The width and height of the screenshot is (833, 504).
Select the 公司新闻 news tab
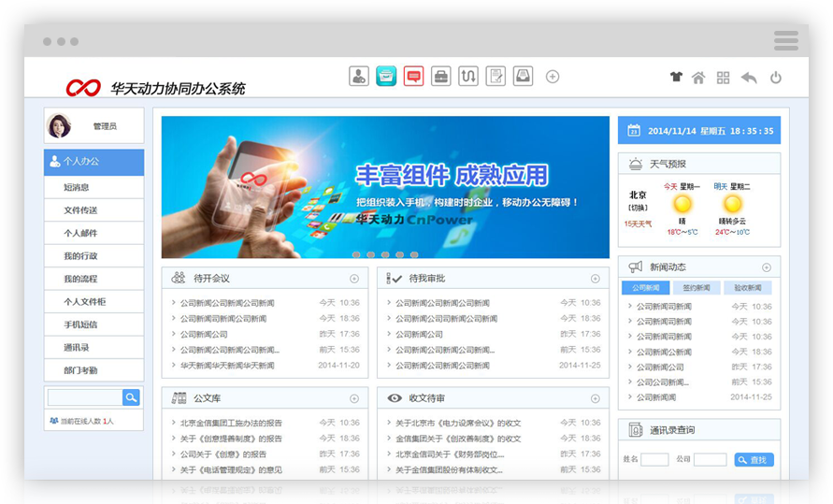coord(645,288)
